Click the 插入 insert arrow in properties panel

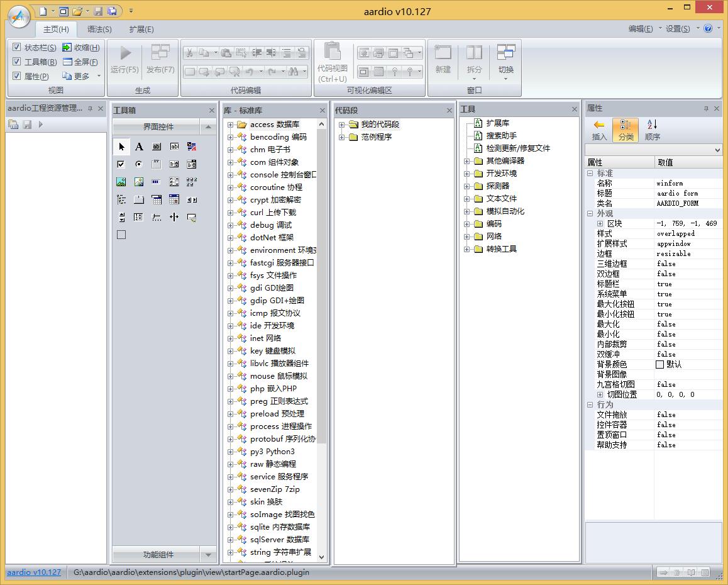(599, 130)
